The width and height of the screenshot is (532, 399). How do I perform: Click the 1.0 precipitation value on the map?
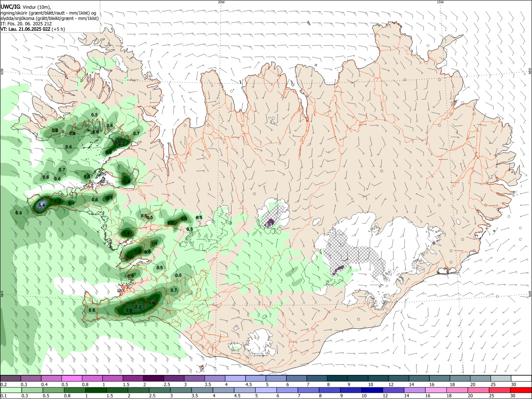[87, 177]
